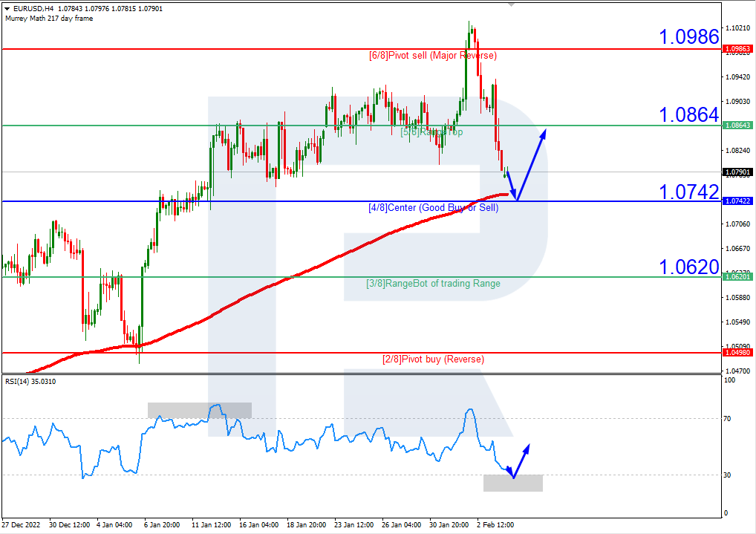Click the [6/8]Pivot sell (Major Reverse) label

[434, 55]
